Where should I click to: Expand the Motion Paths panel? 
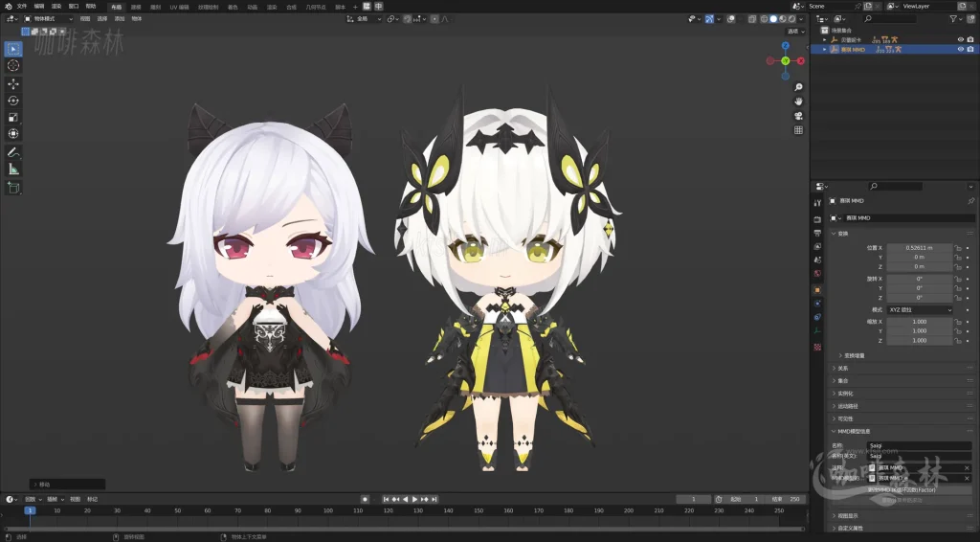point(846,406)
